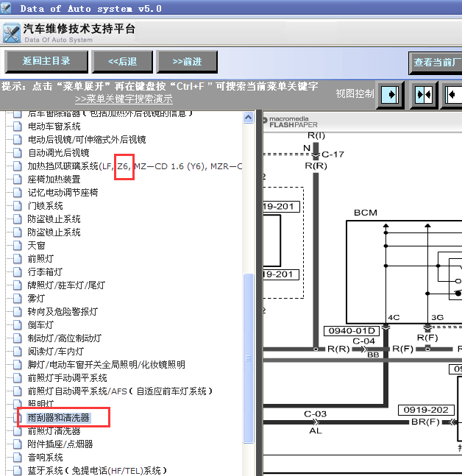Click page icon beside 行李箱灯
The image size is (462, 476).
(x=18, y=272)
